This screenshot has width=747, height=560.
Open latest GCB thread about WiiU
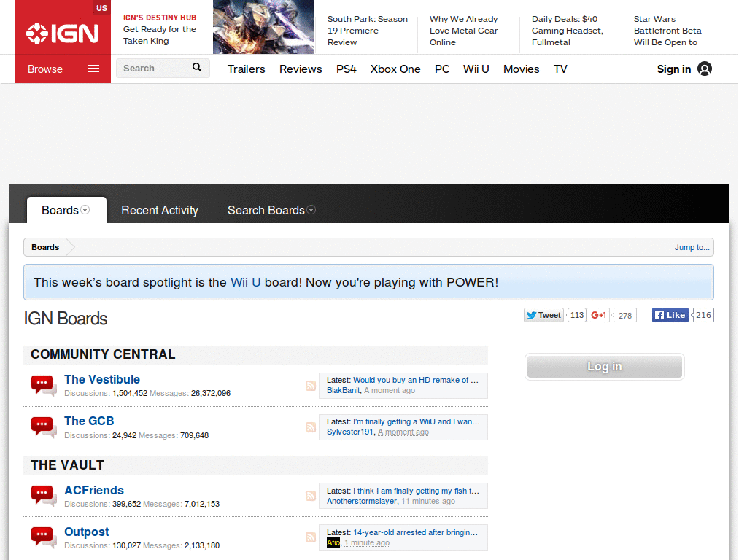(x=417, y=421)
